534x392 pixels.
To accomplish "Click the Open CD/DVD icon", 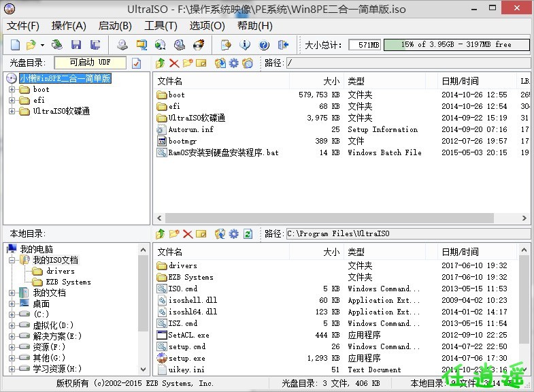I will tap(57, 45).
